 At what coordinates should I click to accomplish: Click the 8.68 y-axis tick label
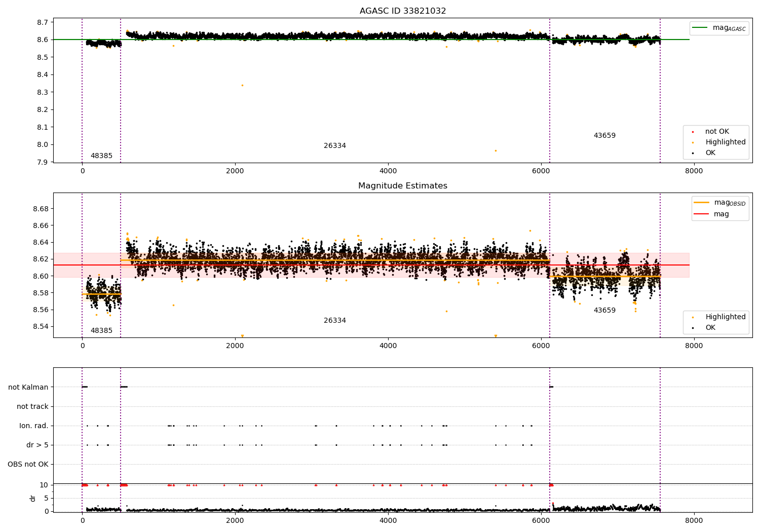pos(41,209)
